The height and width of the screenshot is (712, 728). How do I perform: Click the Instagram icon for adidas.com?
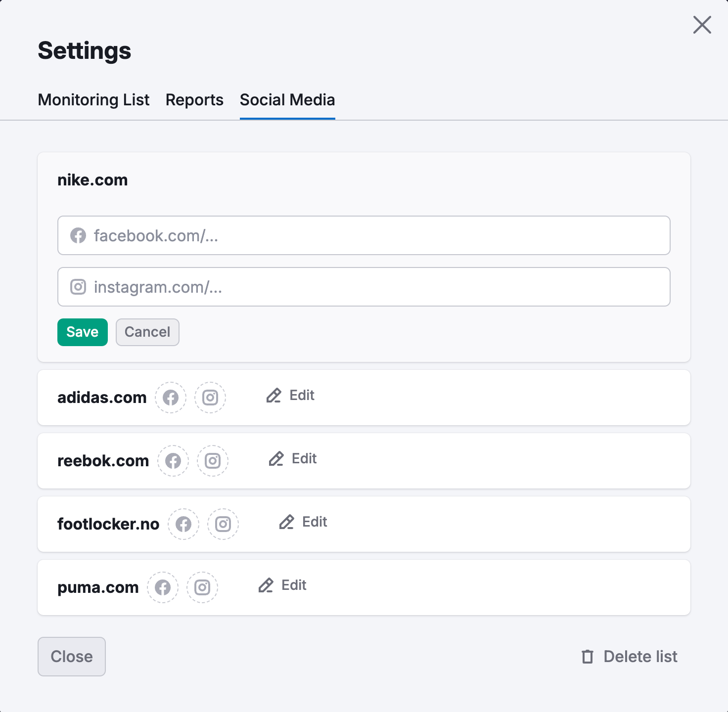pos(210,398)
